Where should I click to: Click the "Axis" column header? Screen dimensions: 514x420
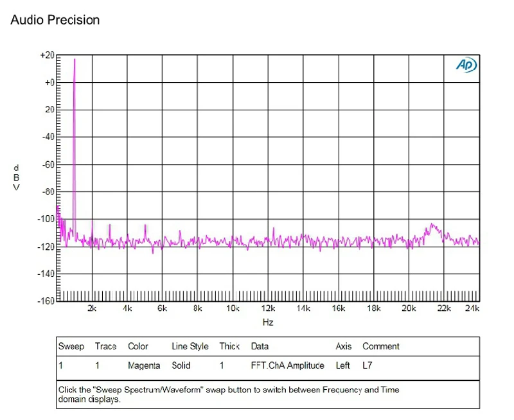pos(344,347)
